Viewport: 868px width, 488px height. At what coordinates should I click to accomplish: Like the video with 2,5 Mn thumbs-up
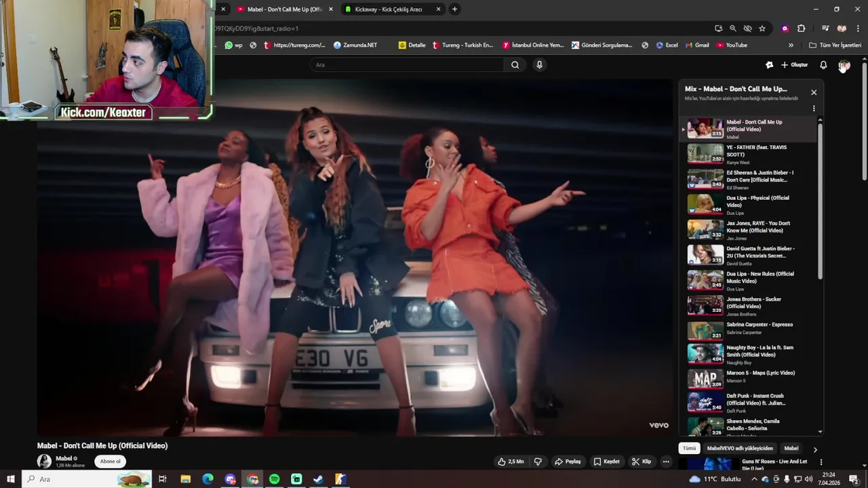tap(511, 462)
